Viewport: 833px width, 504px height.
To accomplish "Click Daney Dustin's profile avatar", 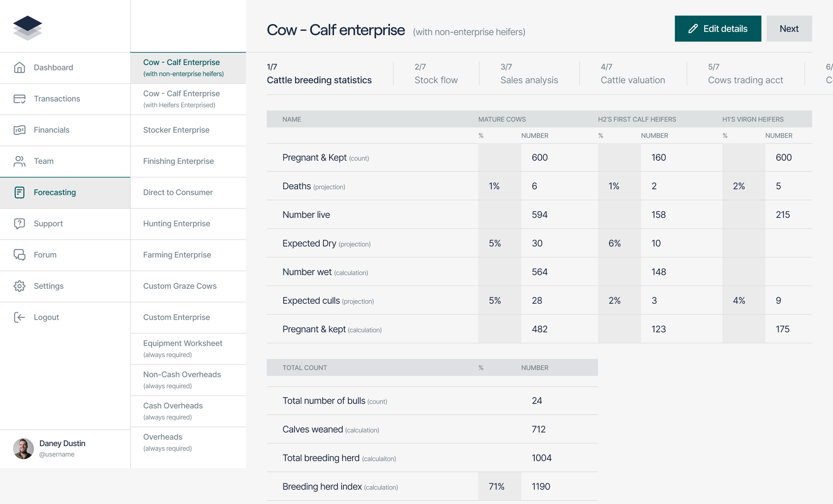I will (23, 449).
